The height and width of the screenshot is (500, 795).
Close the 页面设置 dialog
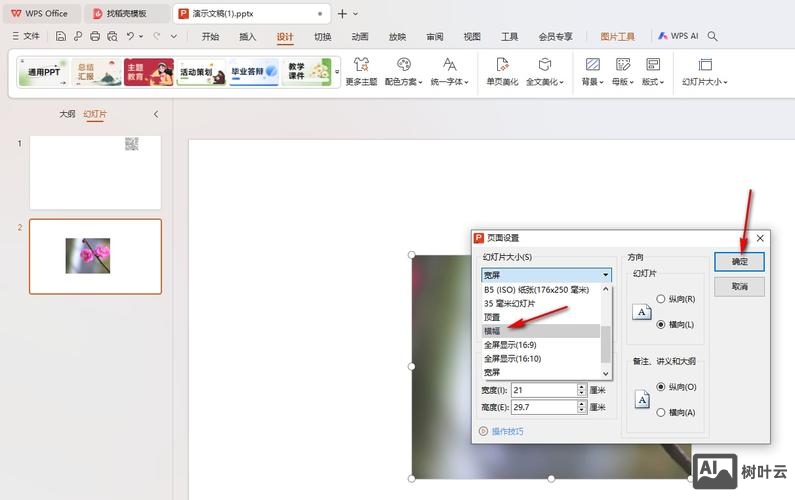pyautogui.click(x=760, y=238)
